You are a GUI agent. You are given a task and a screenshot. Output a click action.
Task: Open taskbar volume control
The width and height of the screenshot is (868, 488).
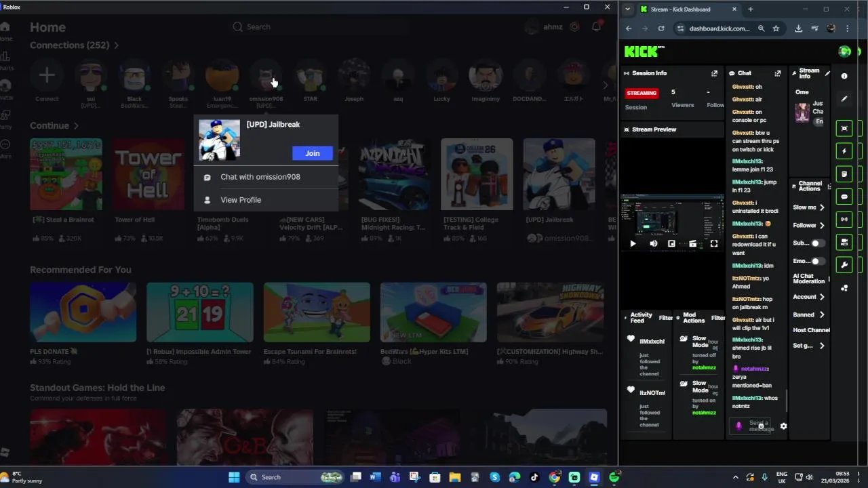809,477
